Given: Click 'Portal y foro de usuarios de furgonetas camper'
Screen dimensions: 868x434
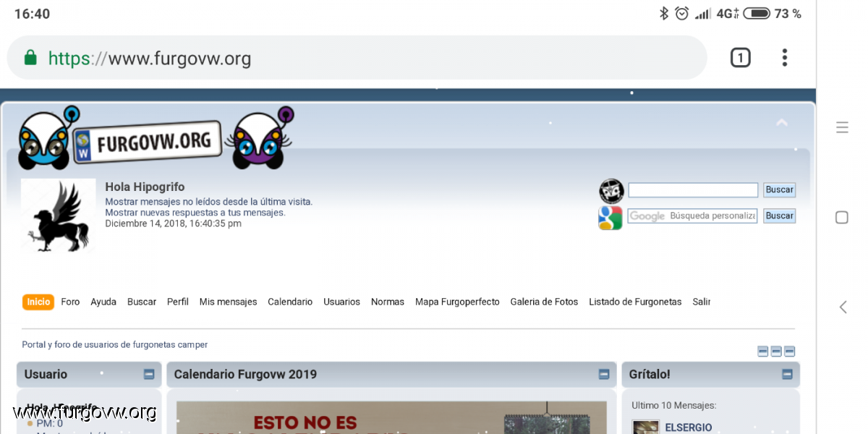Looking at the screenshot, I should [115, 344].
